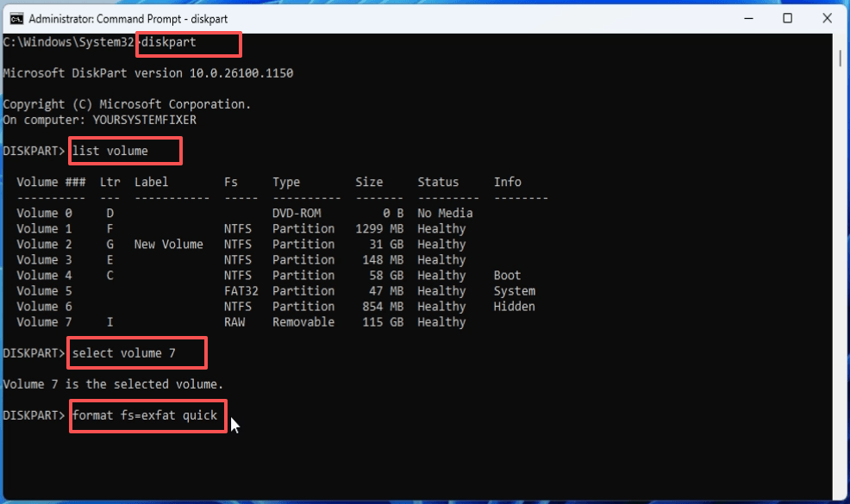Click 'Volume 0' in the volume list
This screenshot has height=504, width=850.
pos(44,213)
